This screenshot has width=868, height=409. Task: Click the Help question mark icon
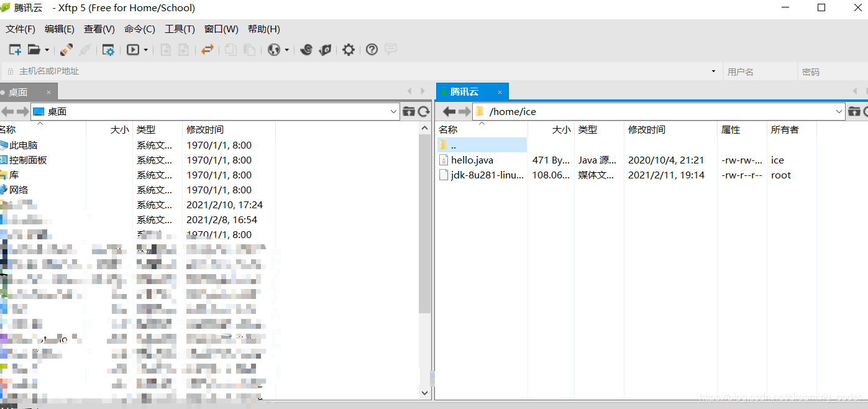[x=372, y=50]
